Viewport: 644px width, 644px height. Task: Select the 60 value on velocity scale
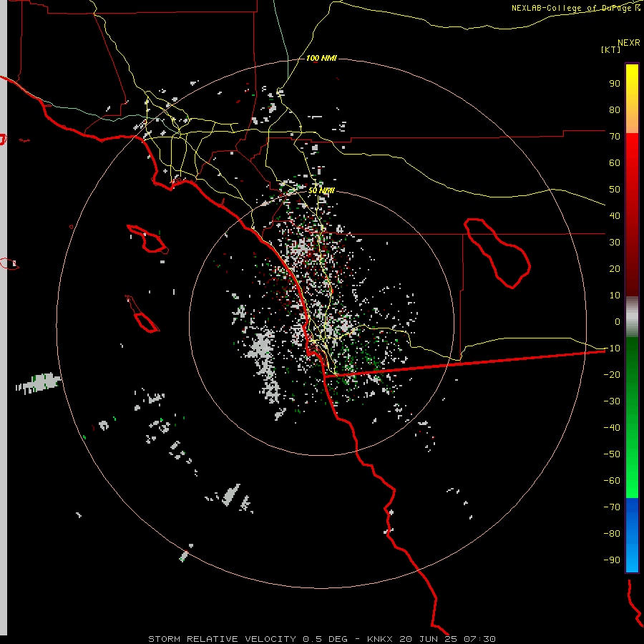tap(615, 162)
